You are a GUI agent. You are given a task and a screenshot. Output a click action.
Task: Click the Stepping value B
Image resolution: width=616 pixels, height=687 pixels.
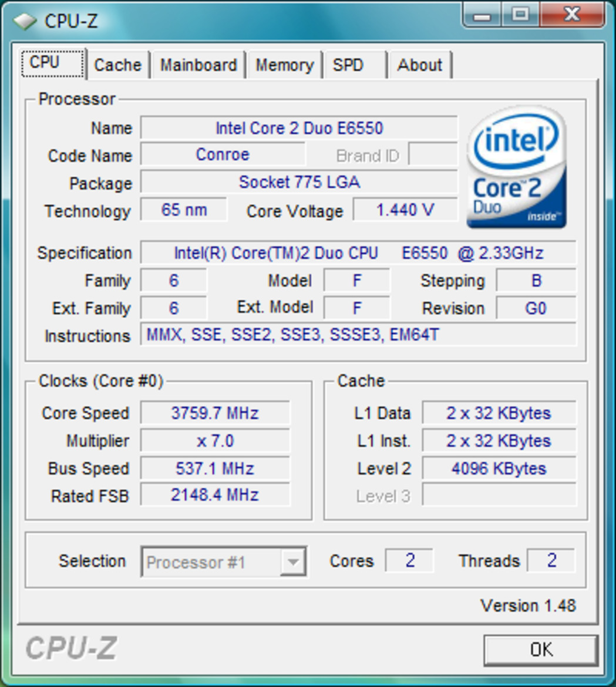click(x=536, y=281)
